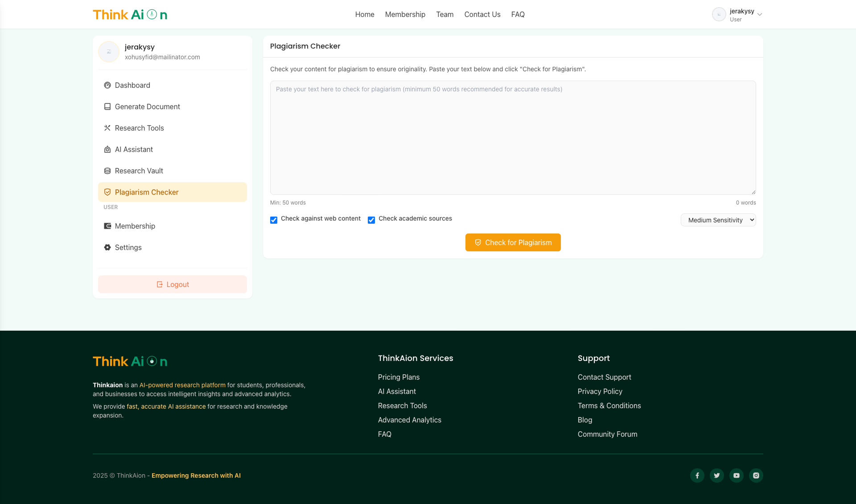Click the Research Tools wrench icon
This screenshot has width=856, height=504.
point(107,128)
